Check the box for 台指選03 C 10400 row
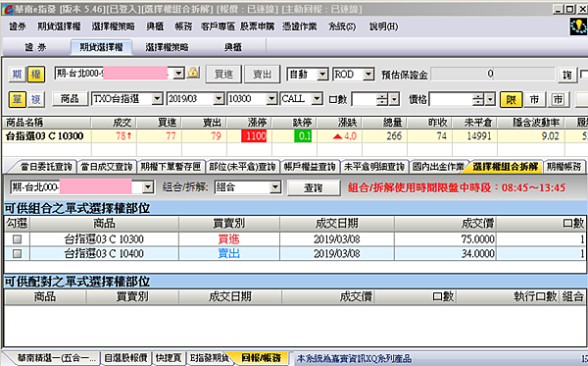 (17, 254)
